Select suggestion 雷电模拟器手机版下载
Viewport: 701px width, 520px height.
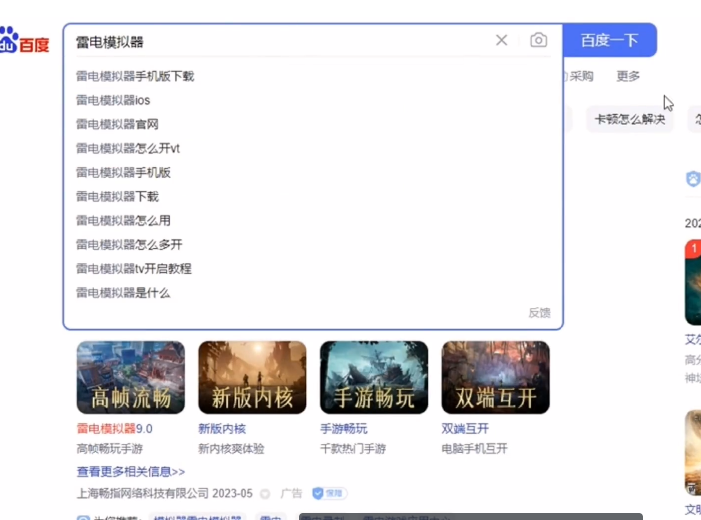point(135,76)
